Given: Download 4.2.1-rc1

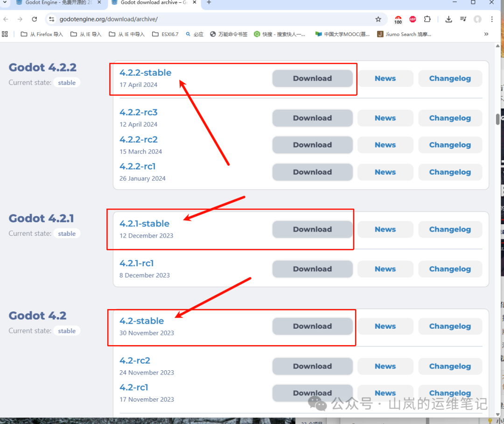Looking at the screenshot, I should tap(312, 269).
